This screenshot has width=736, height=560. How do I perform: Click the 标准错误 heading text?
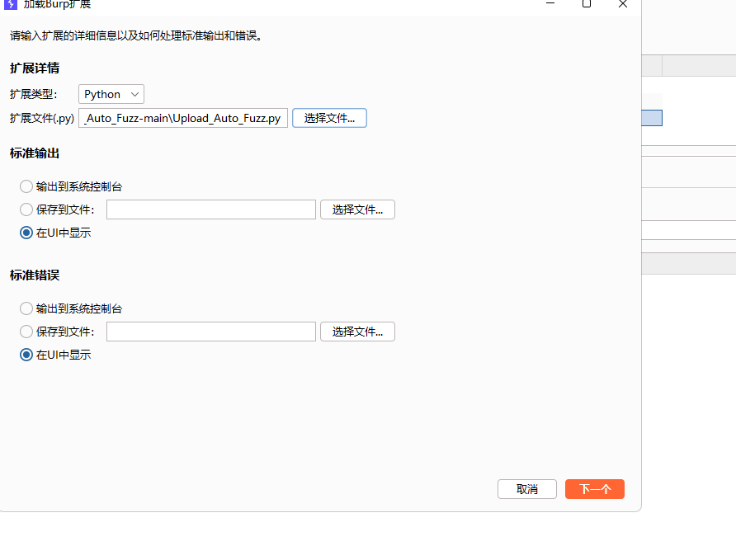35,275
